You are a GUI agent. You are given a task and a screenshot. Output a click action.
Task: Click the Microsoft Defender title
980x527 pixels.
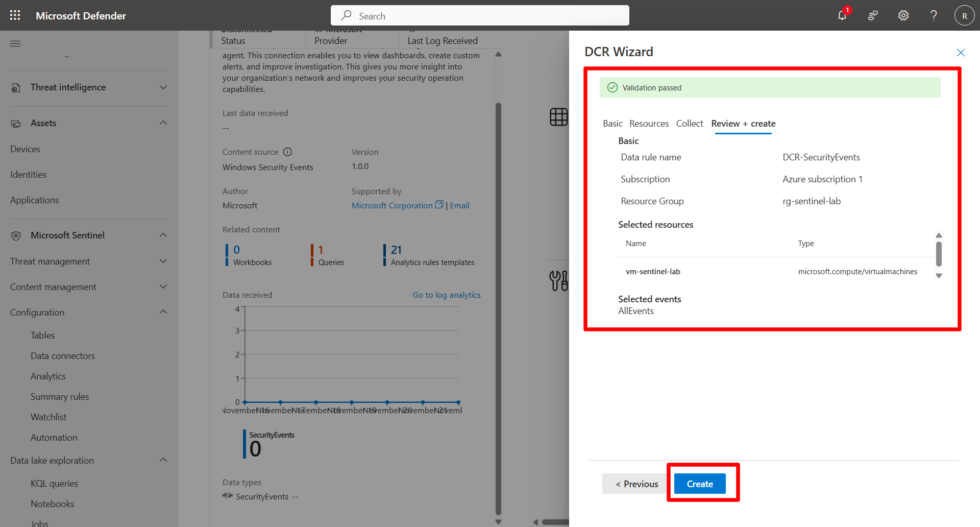tap(81, 15)
